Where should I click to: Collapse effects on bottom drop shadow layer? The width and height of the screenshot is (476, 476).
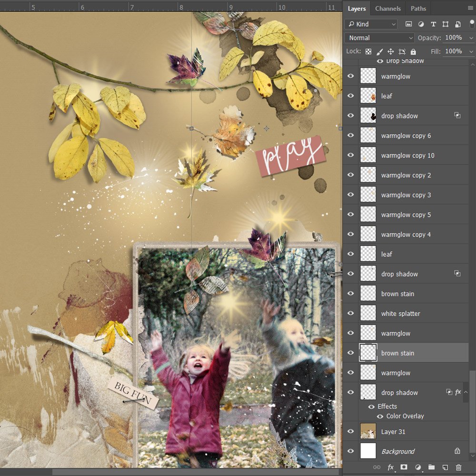tap(466, 392)
